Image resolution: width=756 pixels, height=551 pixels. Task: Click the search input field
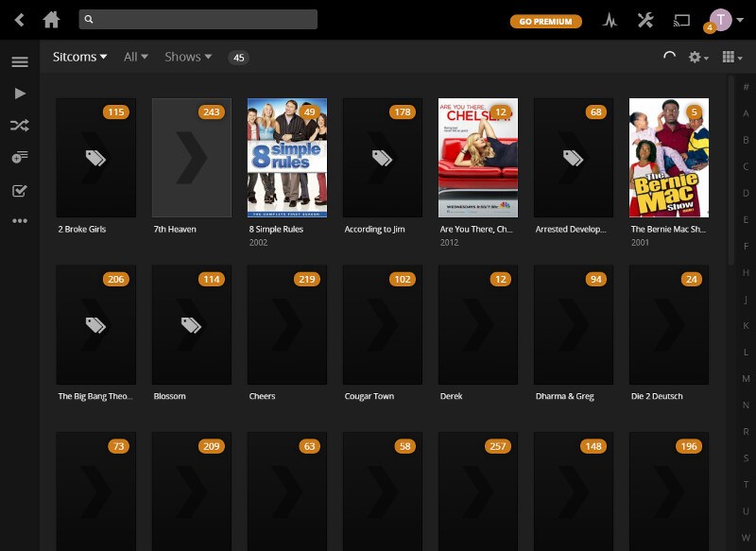(x=198, y=19)
